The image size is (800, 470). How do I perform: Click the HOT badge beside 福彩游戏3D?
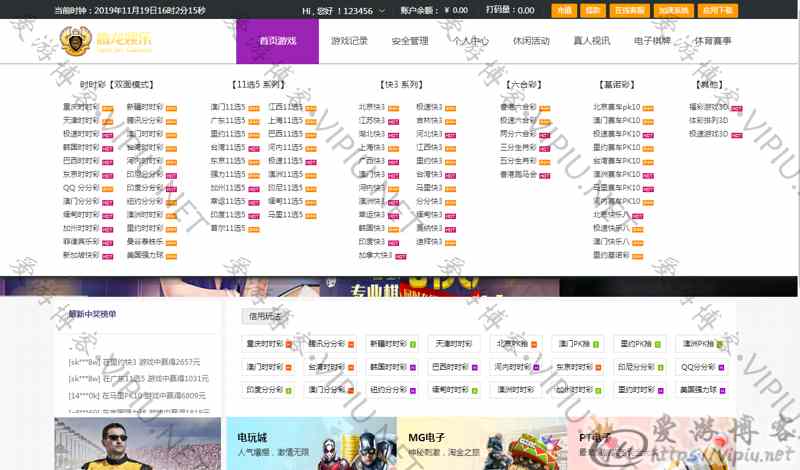pos(737,108)
